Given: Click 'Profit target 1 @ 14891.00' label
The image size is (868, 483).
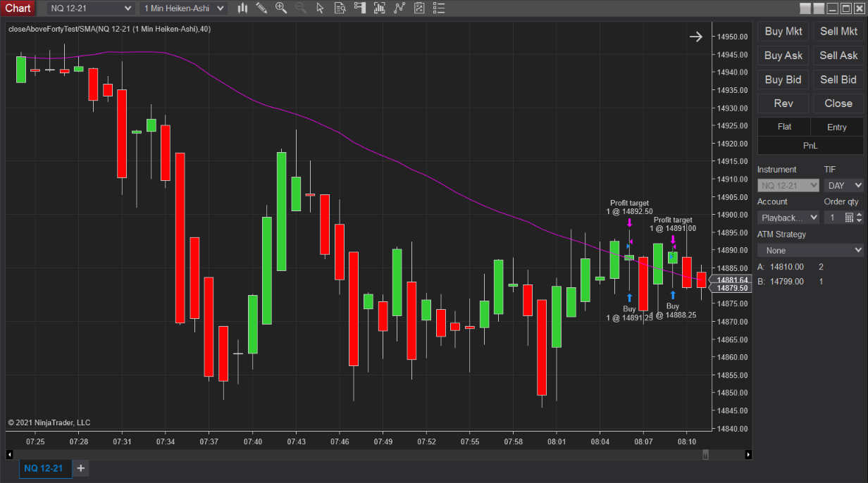Looking at the screenshot, I should coord(673,224).
